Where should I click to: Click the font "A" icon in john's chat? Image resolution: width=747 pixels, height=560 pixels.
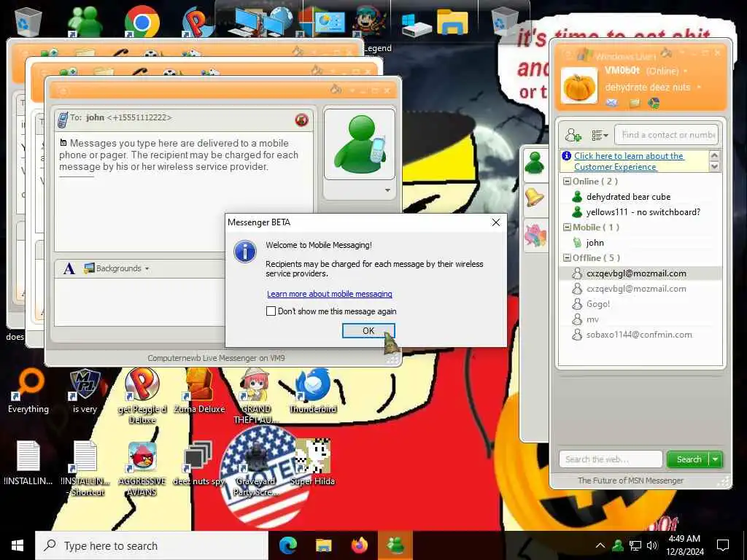(69, 268)
